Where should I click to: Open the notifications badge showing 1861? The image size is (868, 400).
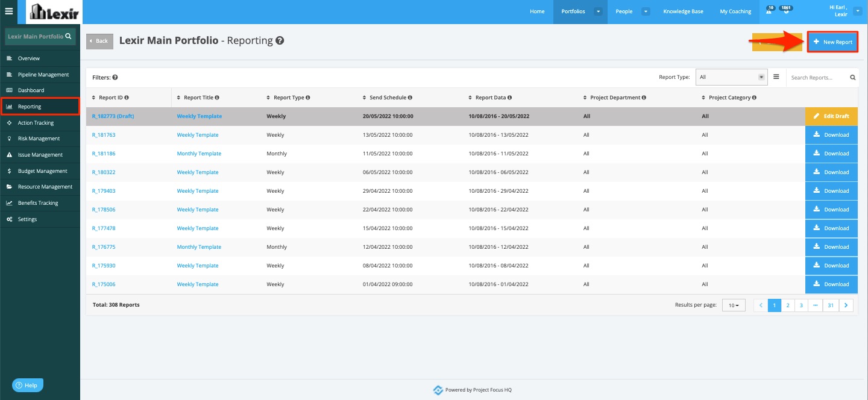point(785,10)
